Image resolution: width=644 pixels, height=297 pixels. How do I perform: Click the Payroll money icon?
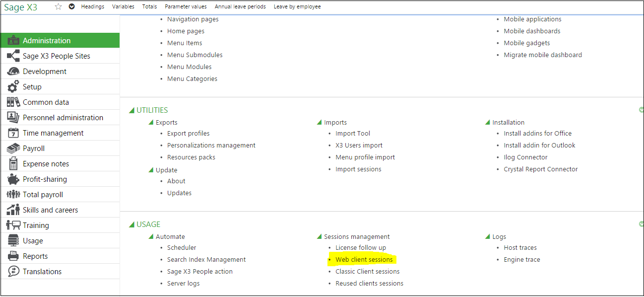[13, 148]
